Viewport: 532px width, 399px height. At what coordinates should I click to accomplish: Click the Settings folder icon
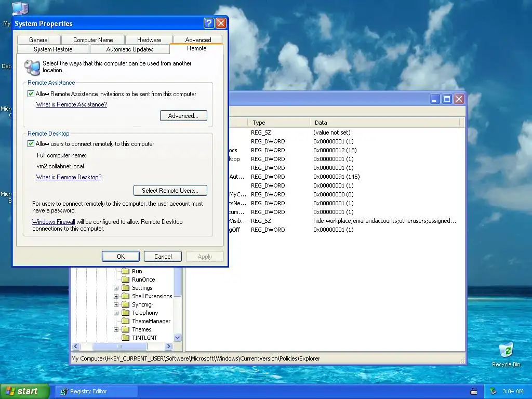tap(126, 288)
